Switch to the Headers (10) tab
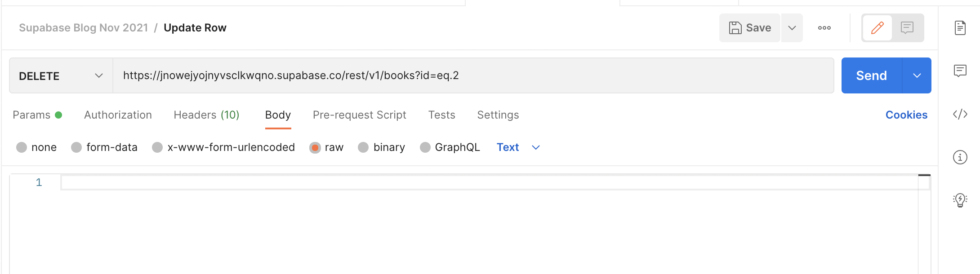This screenshot has height=274, width=980. [x=206, y=115]
